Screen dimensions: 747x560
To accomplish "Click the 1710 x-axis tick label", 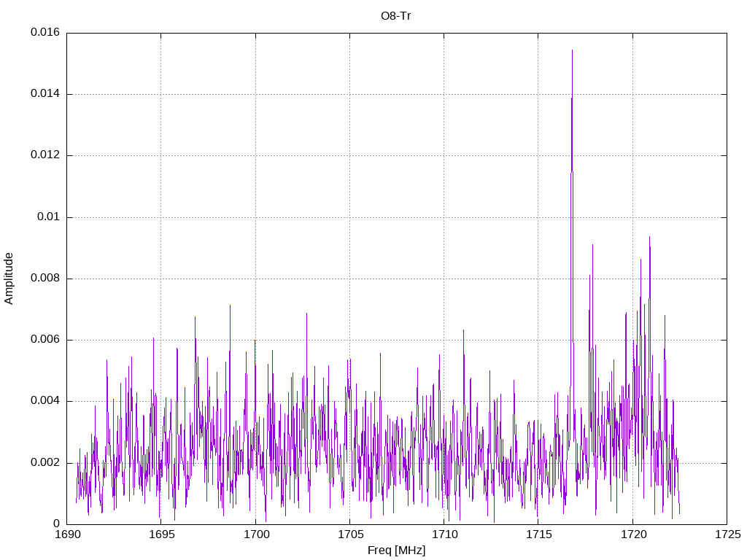I will tap(445, 534).
